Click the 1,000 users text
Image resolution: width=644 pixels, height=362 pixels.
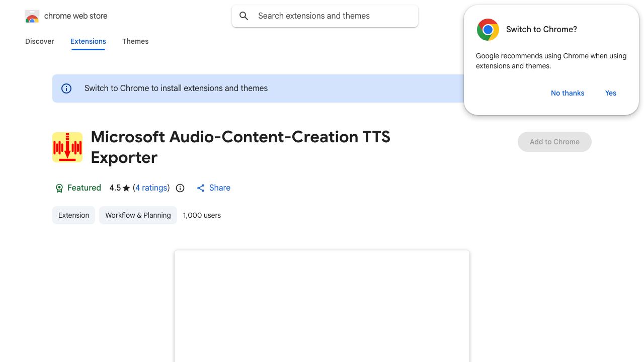coord(202,215)
